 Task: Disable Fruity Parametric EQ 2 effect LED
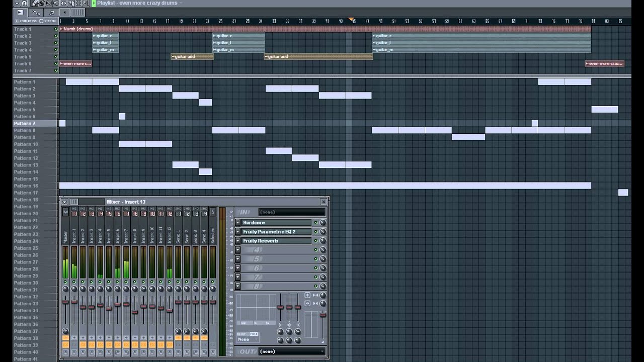tap(315, 232)
